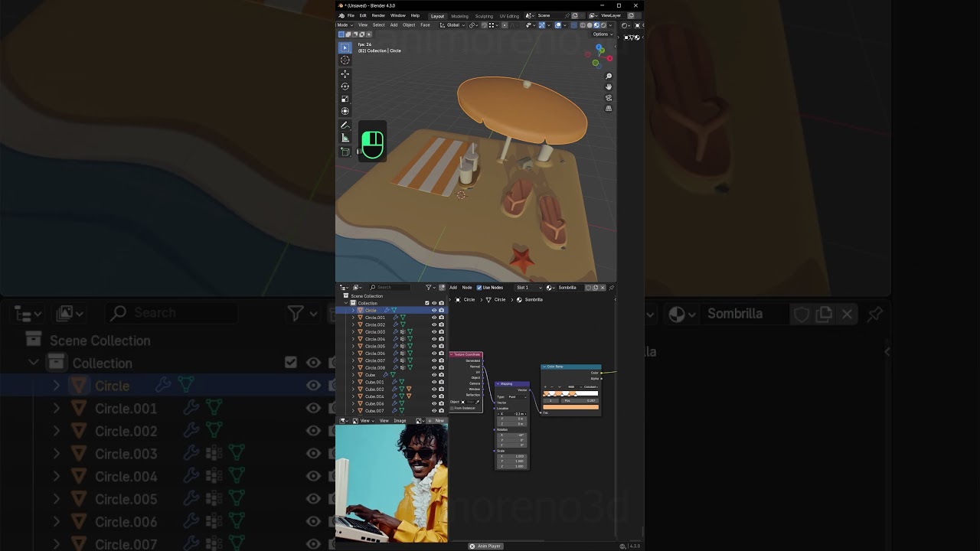The width and height of the screenshot is (980, 551).
Task: Click the Image menu in image editor
Action: click(400, 421)
